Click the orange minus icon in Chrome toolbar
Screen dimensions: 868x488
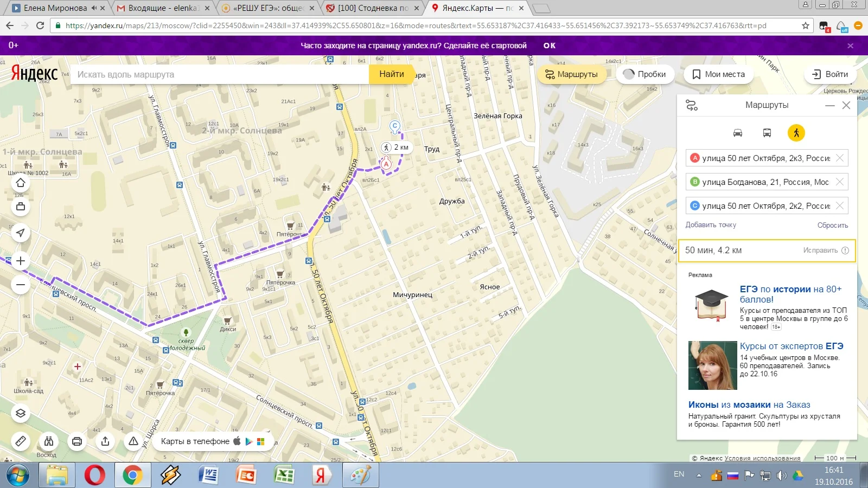(x=858, y=25)
